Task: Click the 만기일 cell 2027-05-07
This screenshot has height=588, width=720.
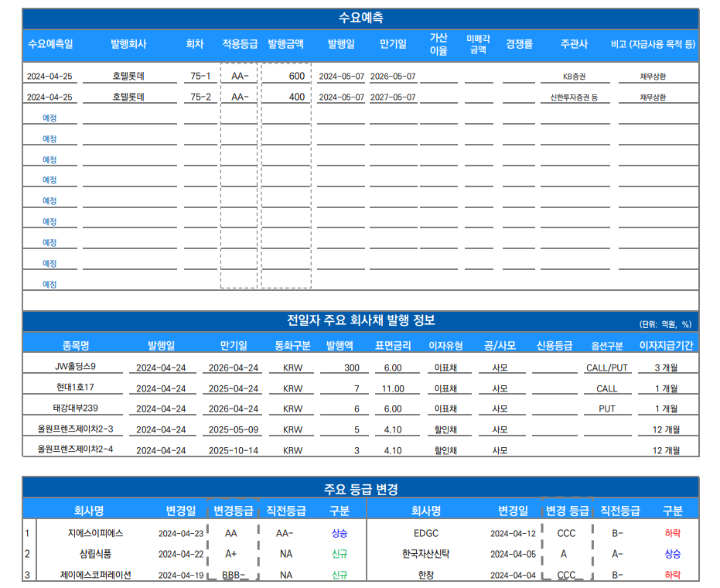Action: (393, 97)
